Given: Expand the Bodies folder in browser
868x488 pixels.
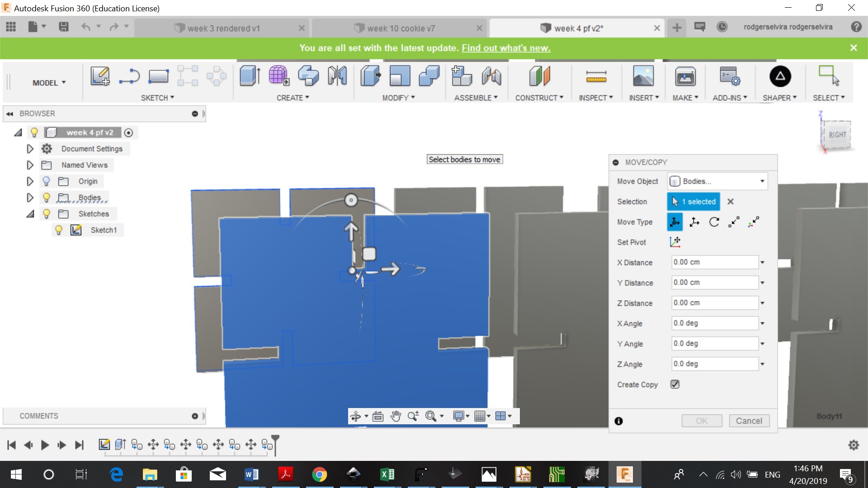Looking at the screenshot, I should (x=30, y=197).
